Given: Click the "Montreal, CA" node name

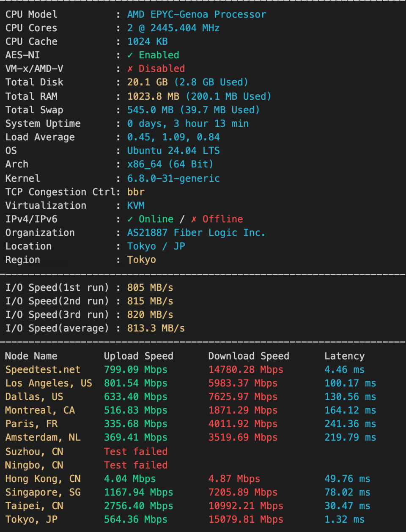Looking at the screenshot, I should coord(40,410).
